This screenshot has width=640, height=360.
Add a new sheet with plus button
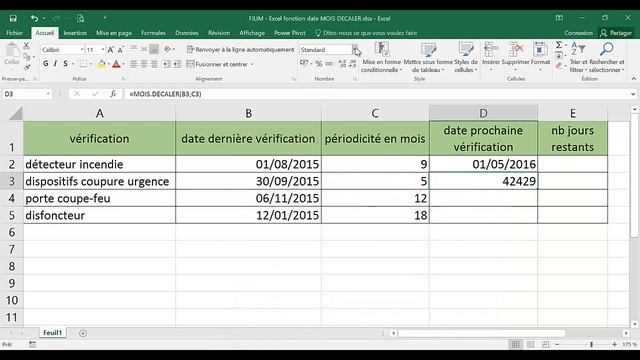point(83,333)
